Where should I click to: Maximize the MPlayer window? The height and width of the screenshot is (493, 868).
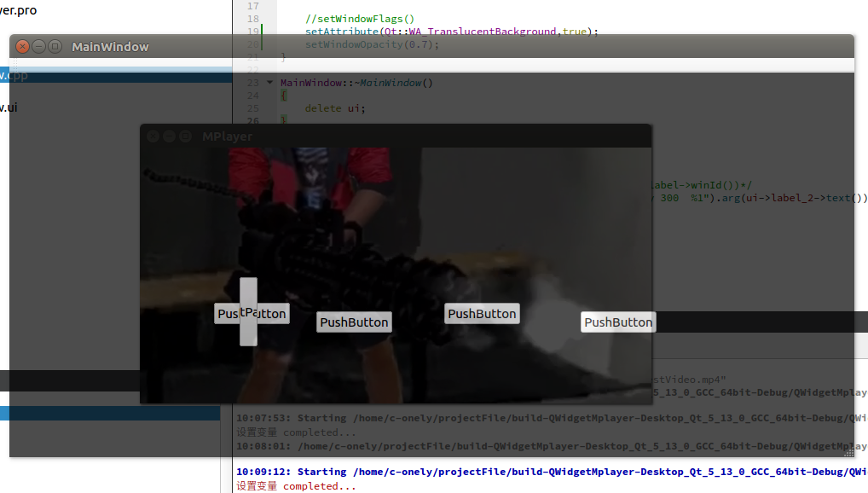185,136
